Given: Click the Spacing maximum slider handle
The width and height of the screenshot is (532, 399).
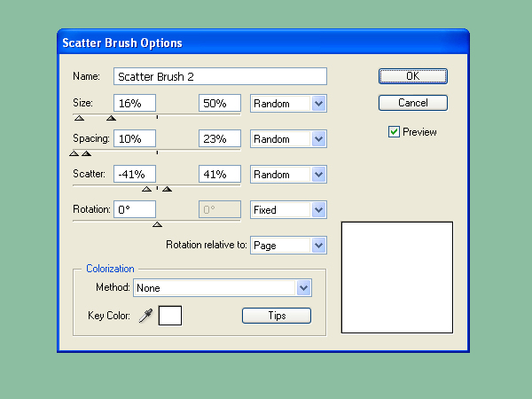Looking at the screenshot, I should coord(87,153).
